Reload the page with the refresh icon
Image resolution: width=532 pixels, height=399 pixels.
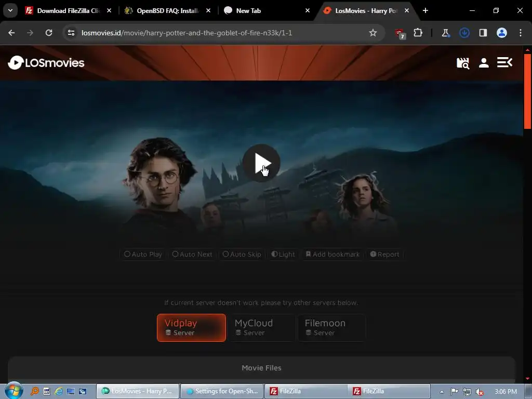click(x=49, y=33)
